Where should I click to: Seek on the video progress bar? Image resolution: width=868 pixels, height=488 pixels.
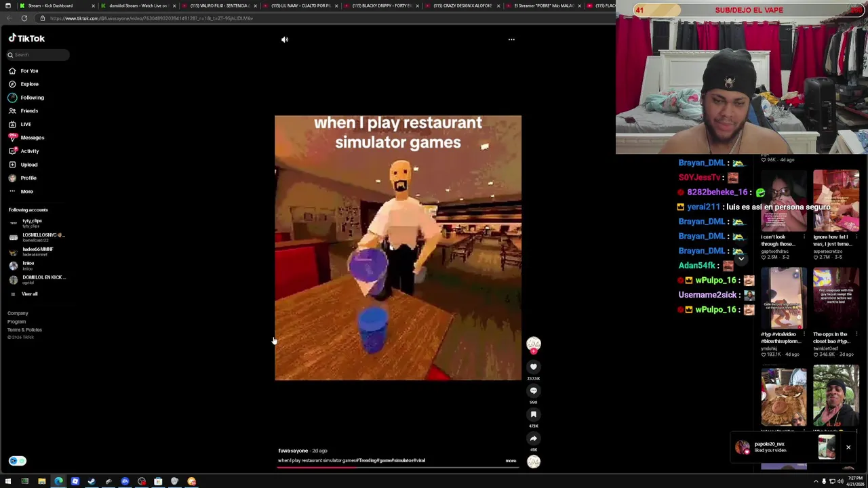point(398,468)
